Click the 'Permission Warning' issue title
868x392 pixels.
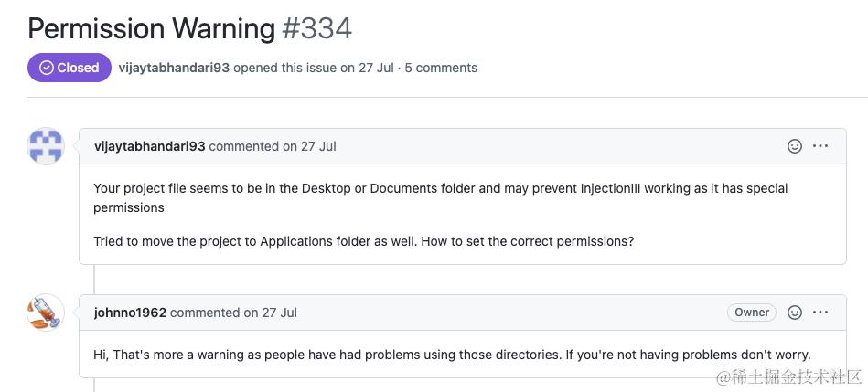click(x=151, y=28)
